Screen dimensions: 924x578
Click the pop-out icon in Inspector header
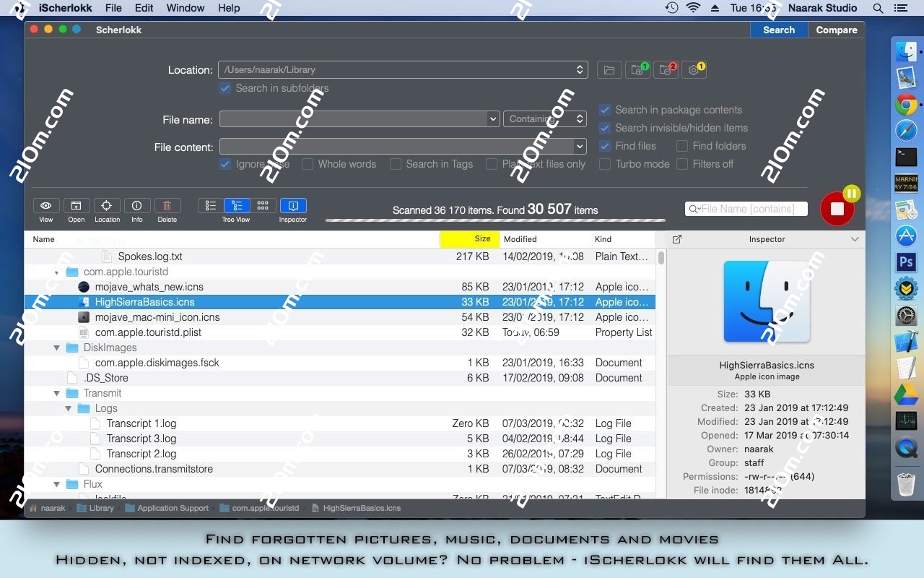click(x=677, y=239)
